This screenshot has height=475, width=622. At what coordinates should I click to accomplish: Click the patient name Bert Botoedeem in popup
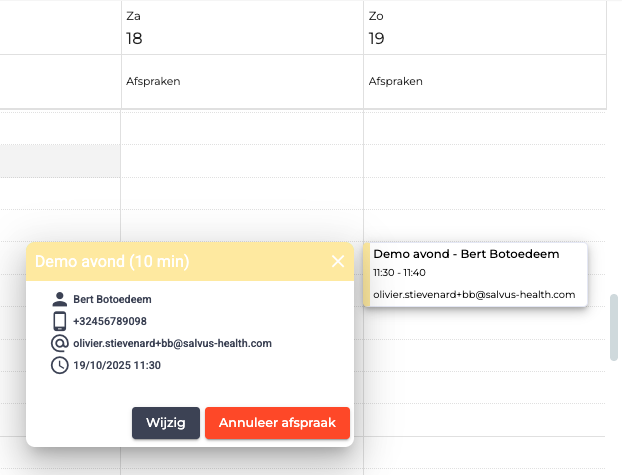click(112, 299)
